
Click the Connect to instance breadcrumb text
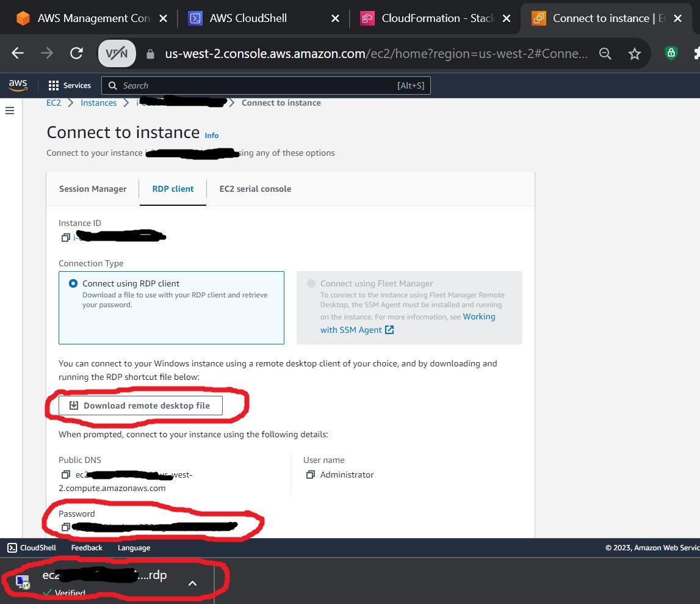[281, 103]
